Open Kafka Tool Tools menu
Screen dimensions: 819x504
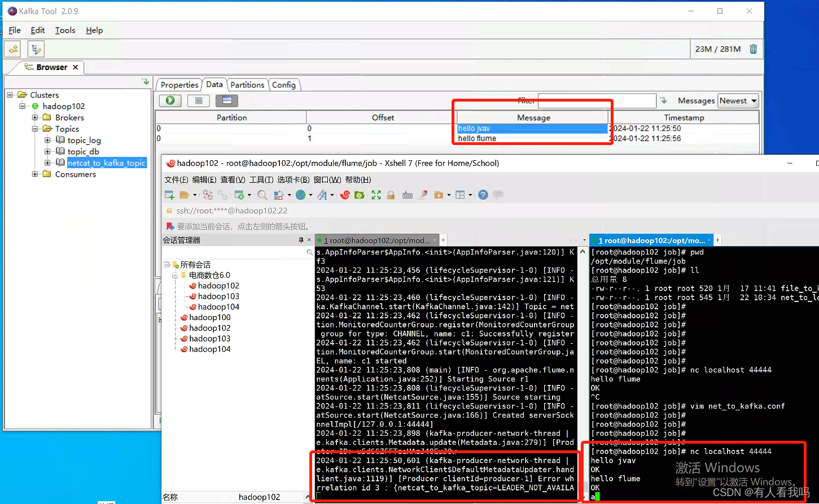(x=65, y=30)
